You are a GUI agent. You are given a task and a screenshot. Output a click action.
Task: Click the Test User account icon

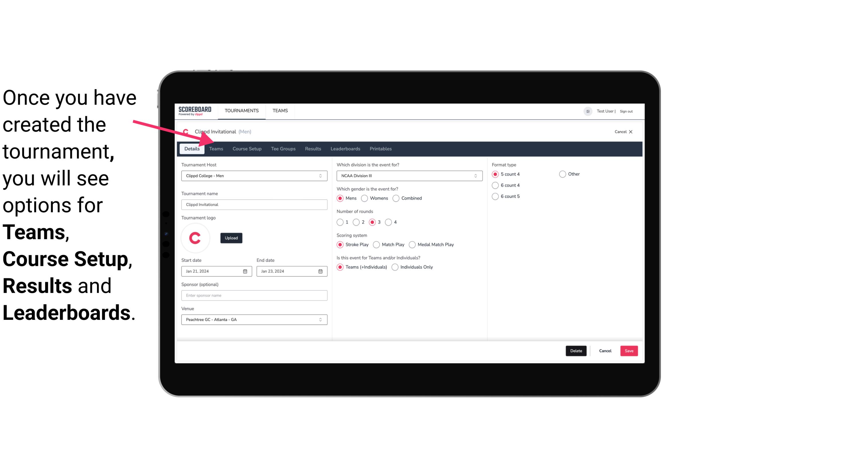(587, 111)
